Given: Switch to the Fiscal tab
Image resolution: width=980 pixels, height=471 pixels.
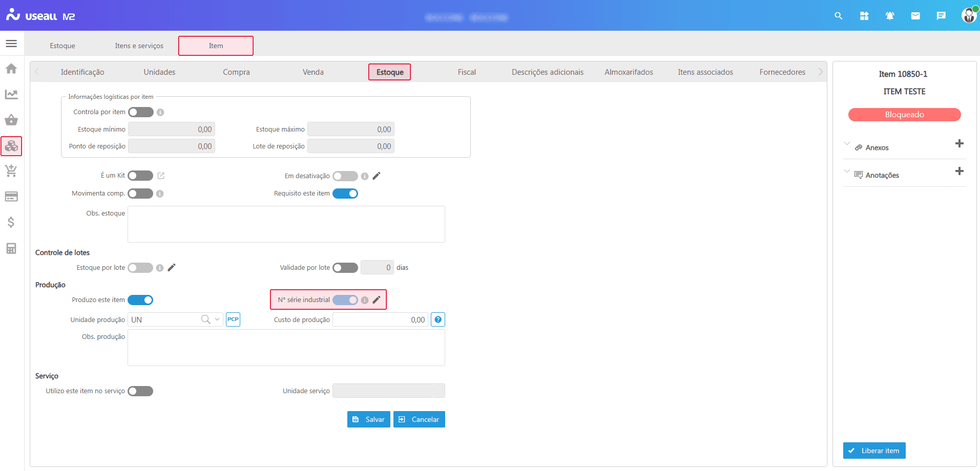Looking at the screenshot, I should [467, 72].
